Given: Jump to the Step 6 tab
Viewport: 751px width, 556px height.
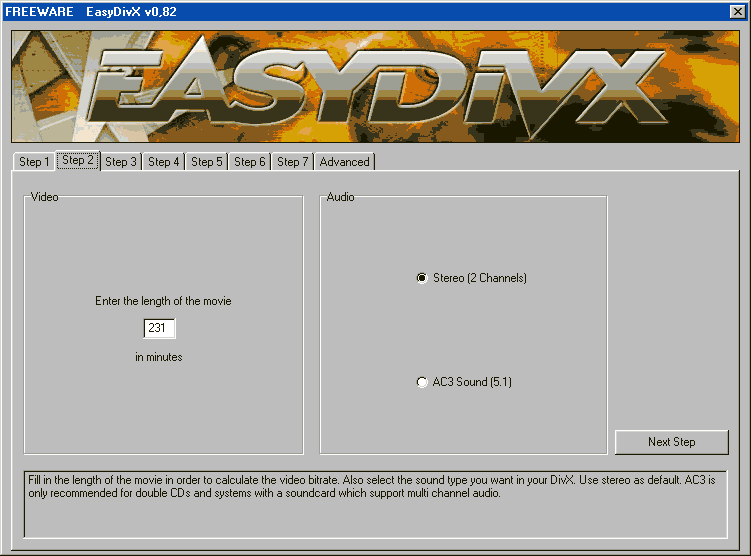Looking at the screenshot, I should 250,162.
